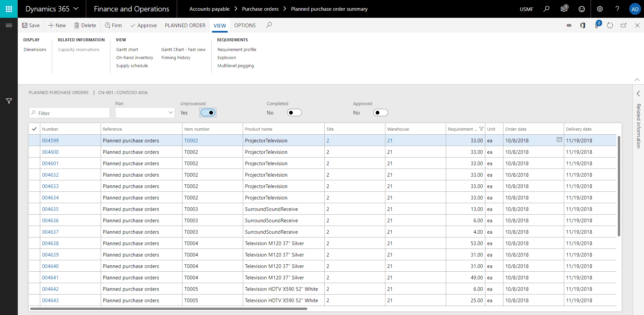Collapse the ribbon action pane
This screenshot has width=644, height=315.
click(x=637, y=80)
